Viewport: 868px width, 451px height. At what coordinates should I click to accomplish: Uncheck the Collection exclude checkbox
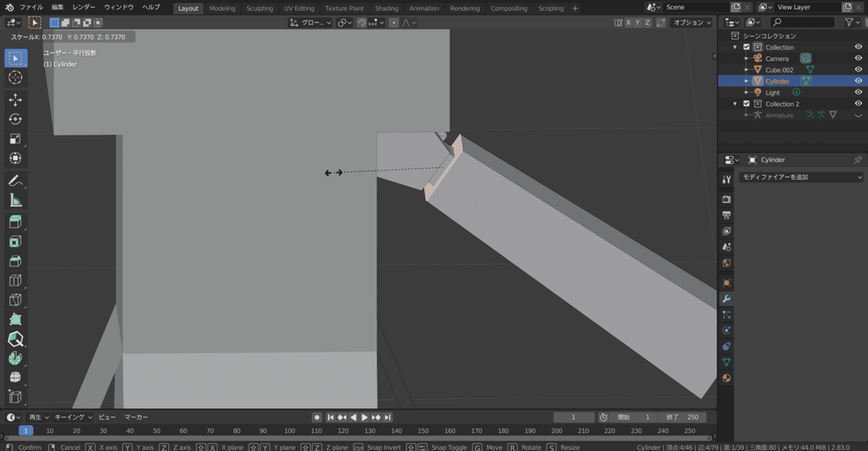tap(747, 47)
